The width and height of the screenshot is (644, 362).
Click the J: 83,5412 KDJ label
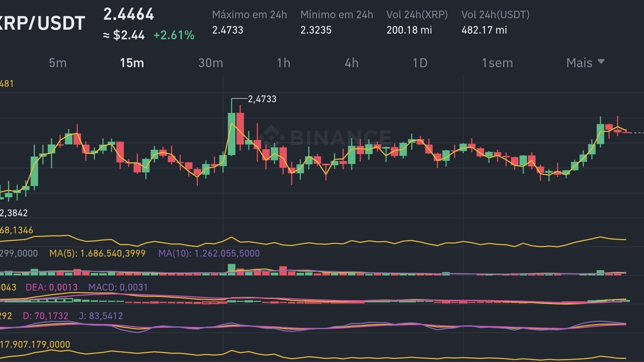point(101,316)
